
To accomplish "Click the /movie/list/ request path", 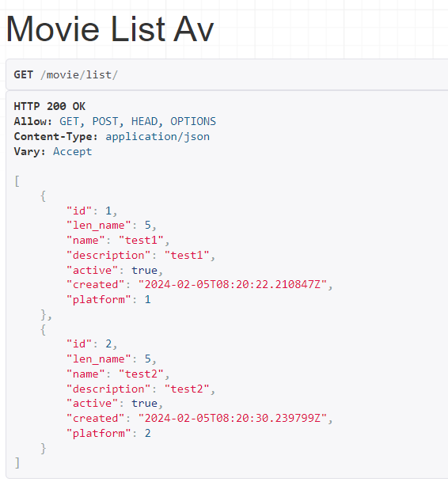I will 79,75.
